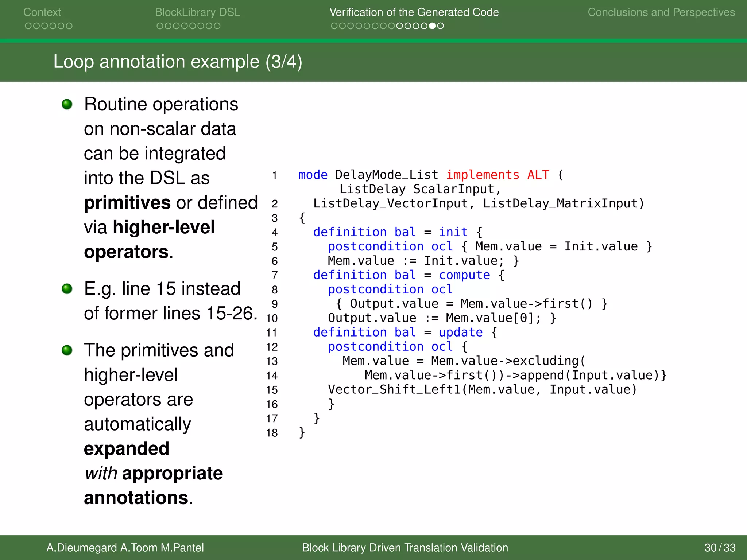Click the slide title Loop annotation example (3/4)

click(178, 62)
